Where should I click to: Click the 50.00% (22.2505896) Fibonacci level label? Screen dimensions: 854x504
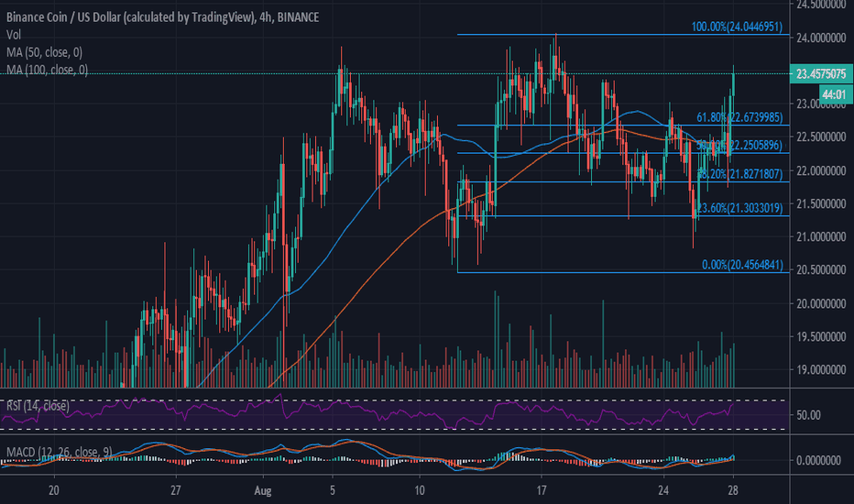[x=739, y=146]
